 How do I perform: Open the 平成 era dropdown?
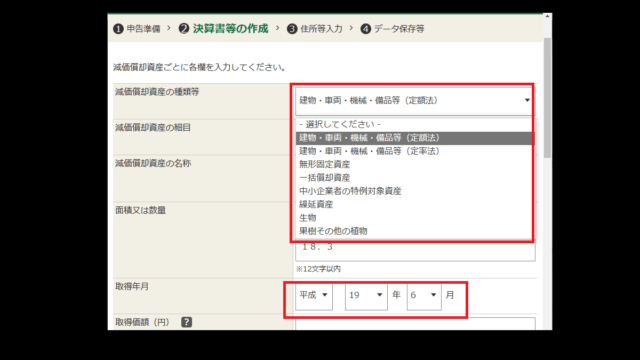[314, 295]
